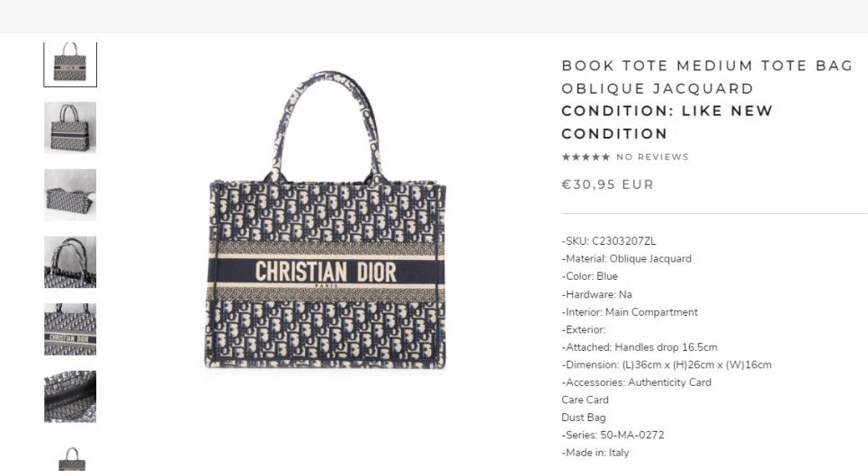
Task: Click the Condition: Like New Condition text
Action: pos(667,122)
